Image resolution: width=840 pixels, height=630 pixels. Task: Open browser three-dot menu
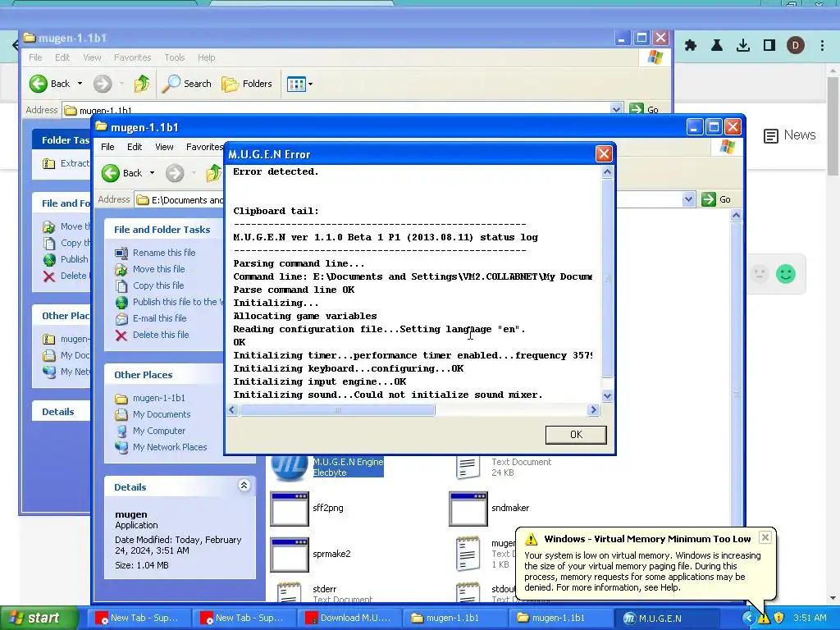click(822, 46)
